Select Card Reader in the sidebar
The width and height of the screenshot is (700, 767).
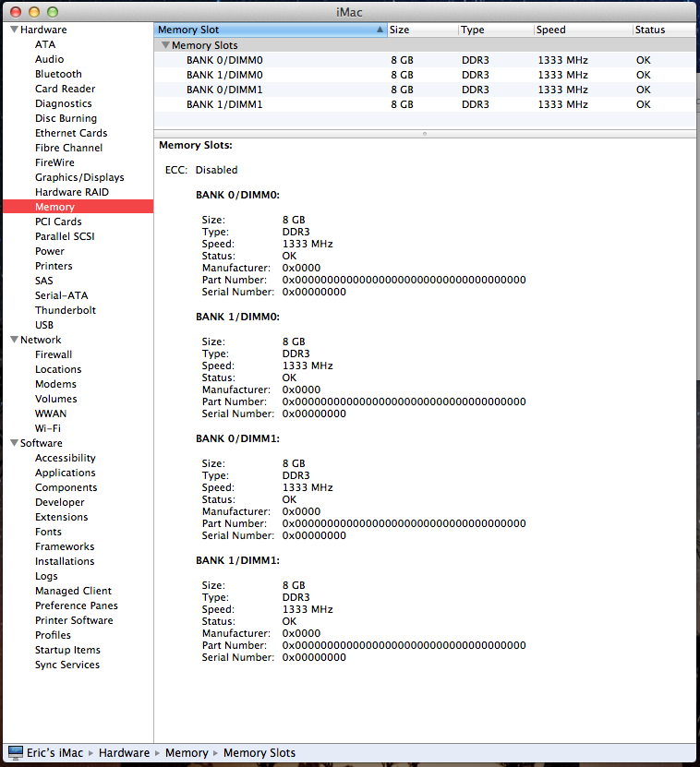(65, 89)
